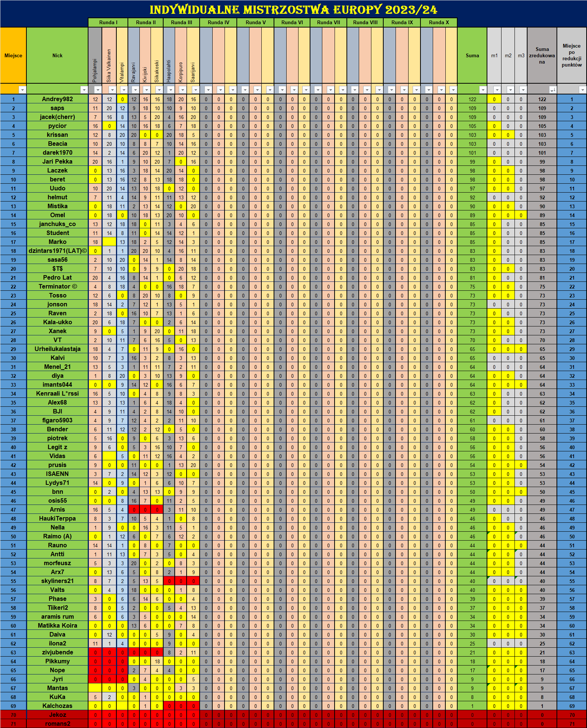
Task: Select the Andrey982 name cell
Action: tap(57, 99)
